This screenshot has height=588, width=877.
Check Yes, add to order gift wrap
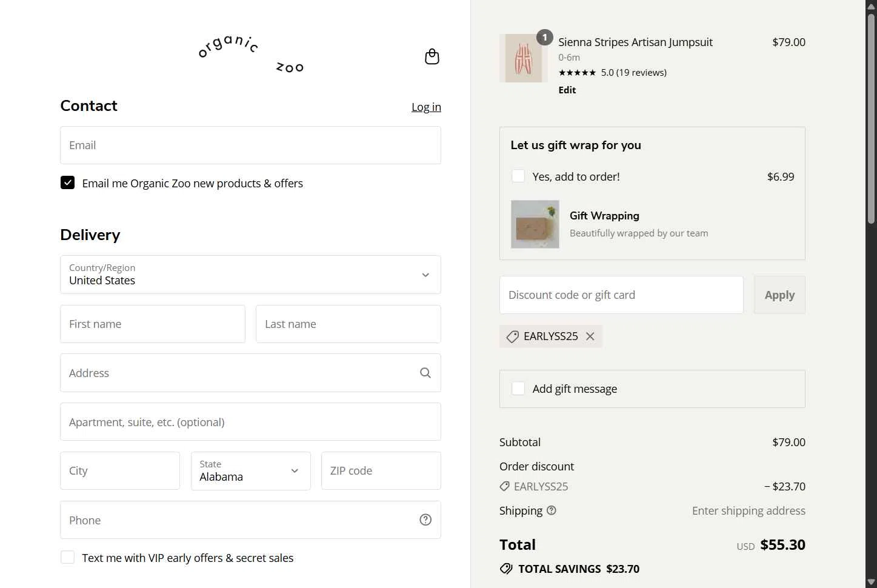[518, 176]
